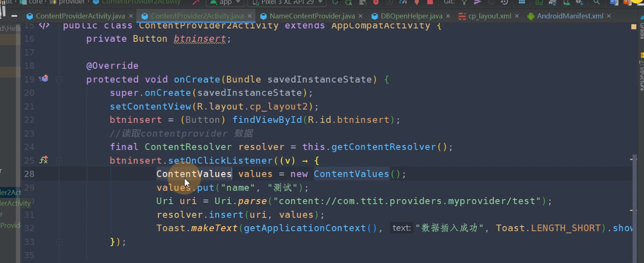Click the yellow warning stripe mark beside line 25

pyautogui.click(x=633, y=158)
